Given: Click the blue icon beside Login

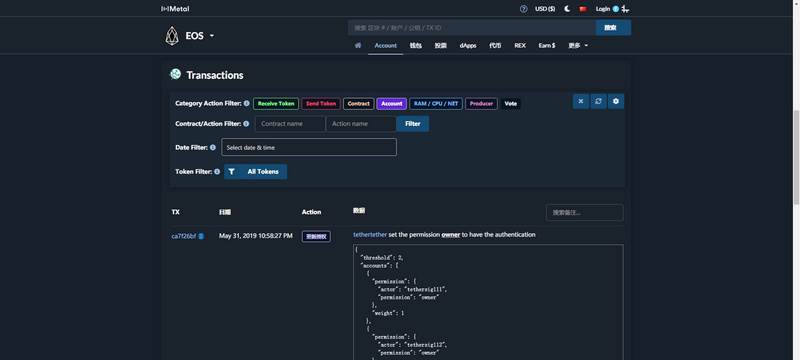Looking at the screenshot, I should pos(616,9).
